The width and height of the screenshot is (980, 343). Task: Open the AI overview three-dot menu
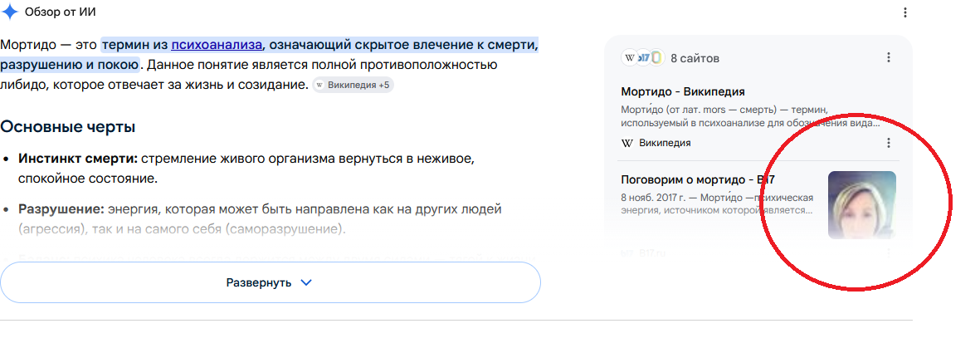click(905, 12)
